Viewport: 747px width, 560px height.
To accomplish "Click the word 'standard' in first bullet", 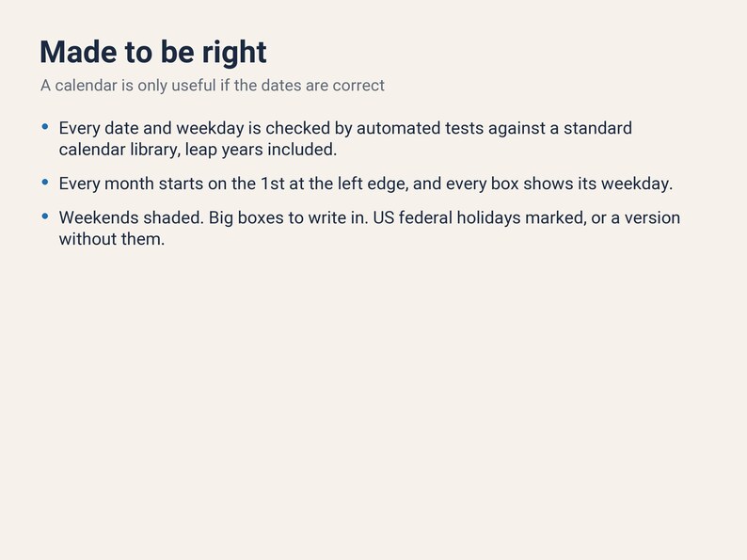I will pyautogui.click(x=598, y=128).
